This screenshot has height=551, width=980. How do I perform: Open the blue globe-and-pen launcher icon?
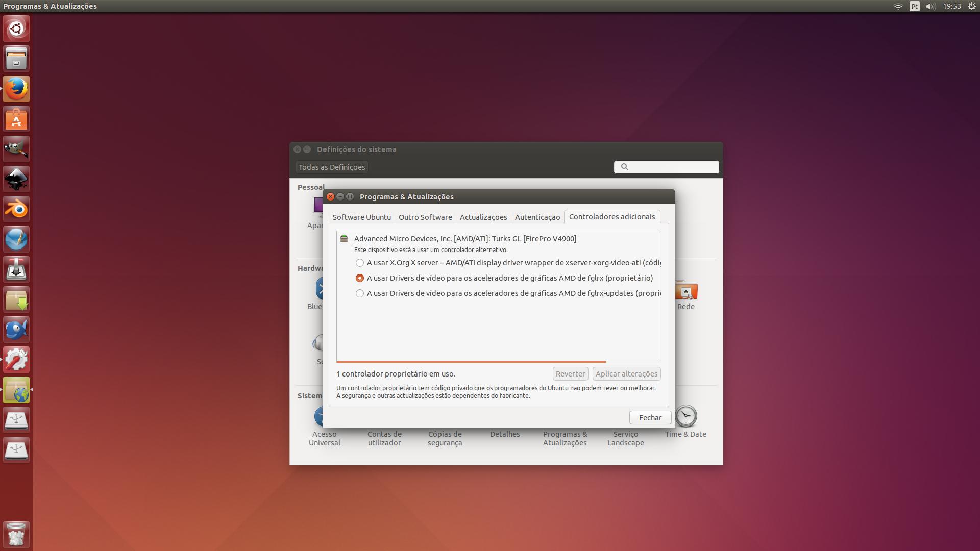click(16, 239)
